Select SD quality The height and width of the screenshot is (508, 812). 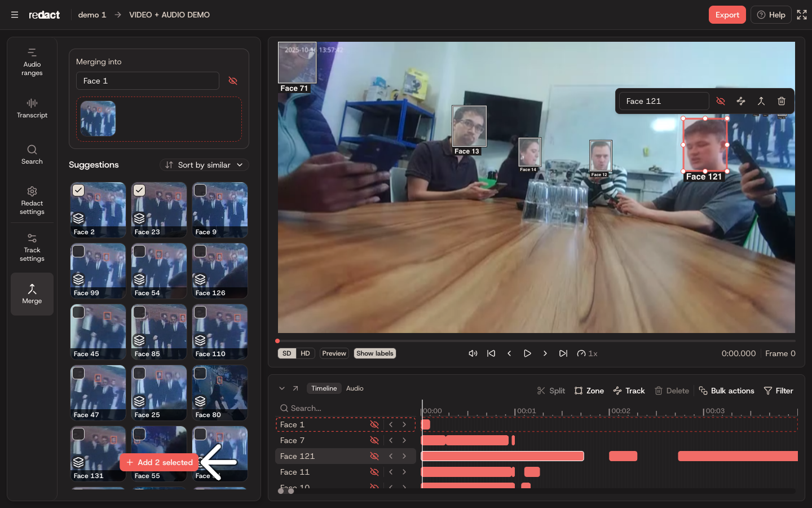(x=287, y=353)
